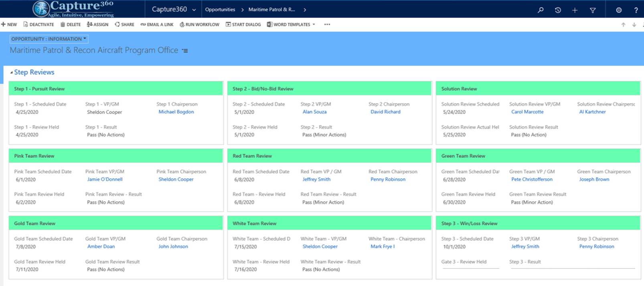
Task: Open Mark Frye I link
Action: [383, 247]
